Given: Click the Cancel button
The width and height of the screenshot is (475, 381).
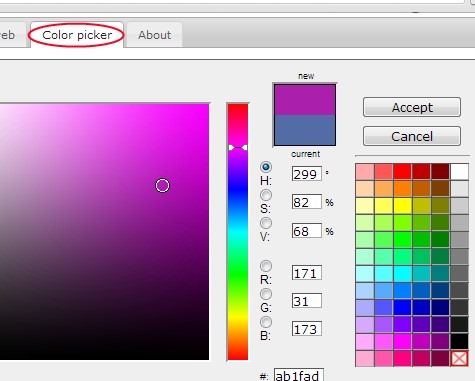Looking at the screenshot, I should coord(412,136).
